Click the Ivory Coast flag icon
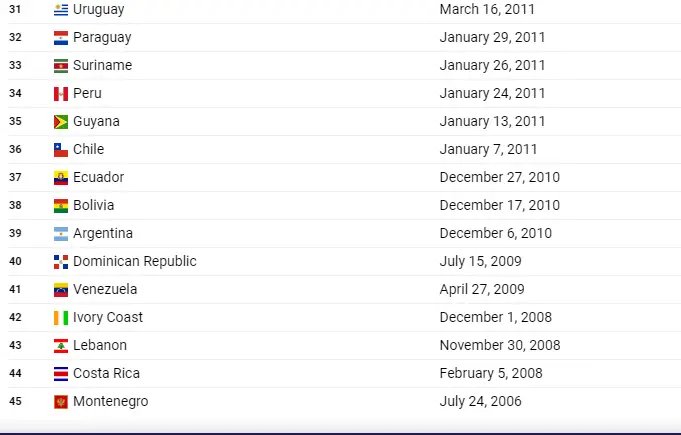The image size is (681, 435). tap(61, 318)
